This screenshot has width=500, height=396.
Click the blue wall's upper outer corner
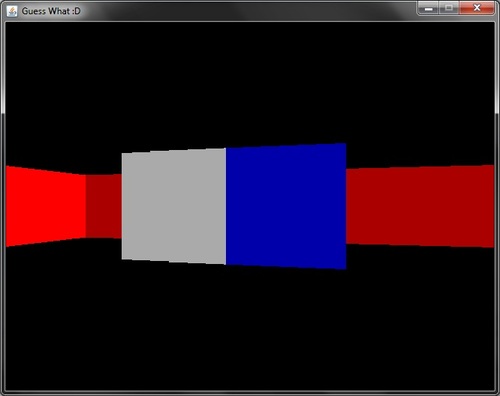(345, 144)
